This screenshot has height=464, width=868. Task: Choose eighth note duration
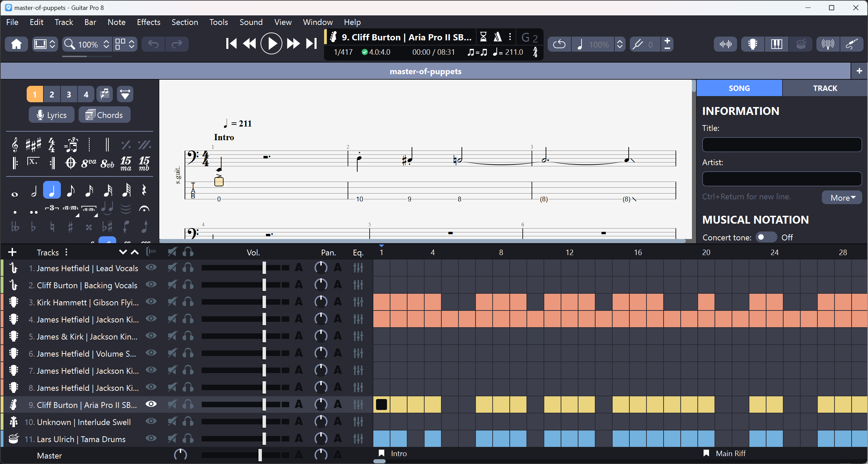click(x=70, y=190)
